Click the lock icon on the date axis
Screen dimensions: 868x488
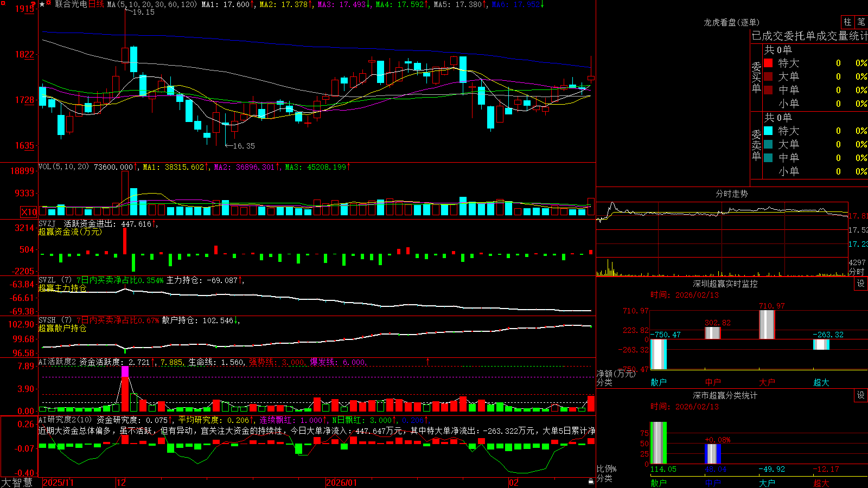point(591,481)
